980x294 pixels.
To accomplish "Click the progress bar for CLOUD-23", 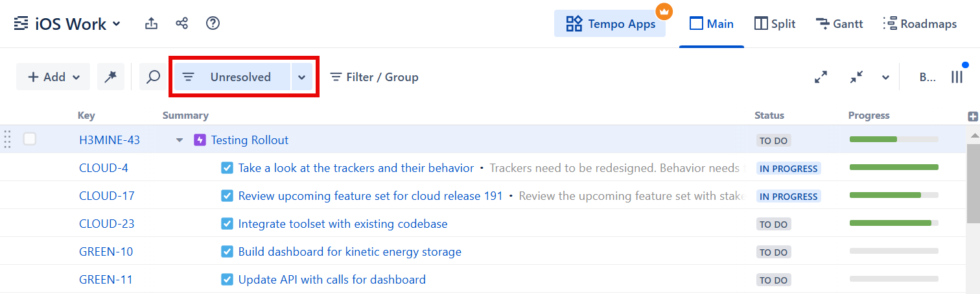I will tap(893, 223).
